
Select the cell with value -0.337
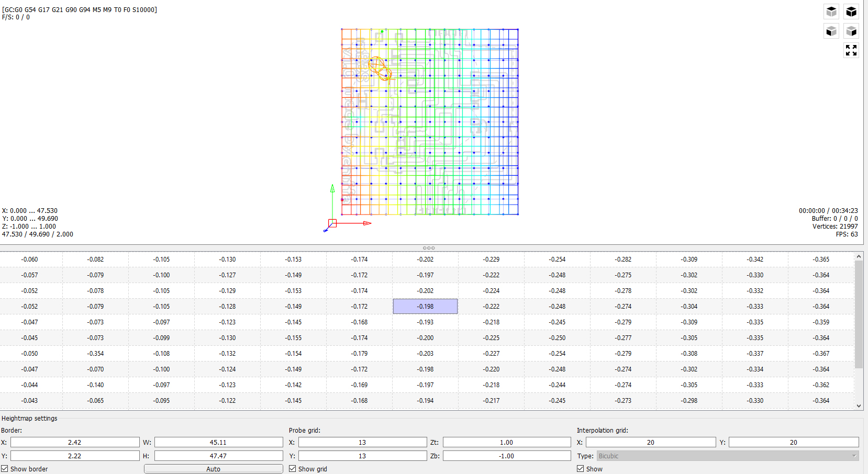click(x=755, y=354)
